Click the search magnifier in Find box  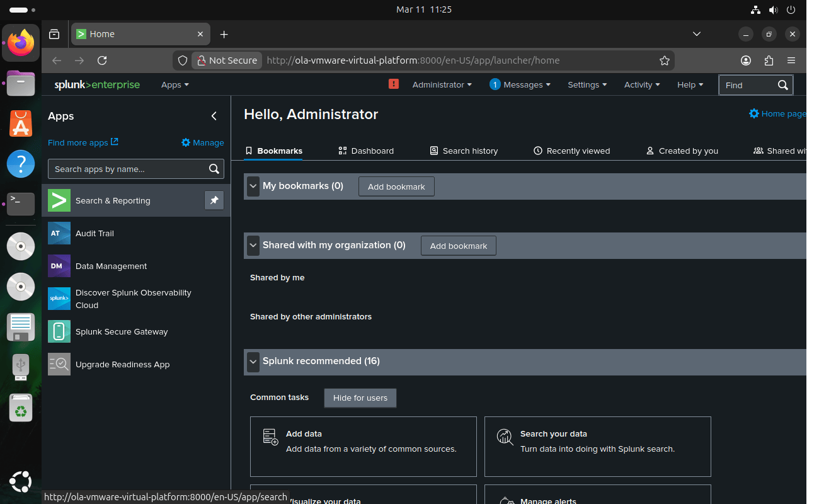coord(782,85)
